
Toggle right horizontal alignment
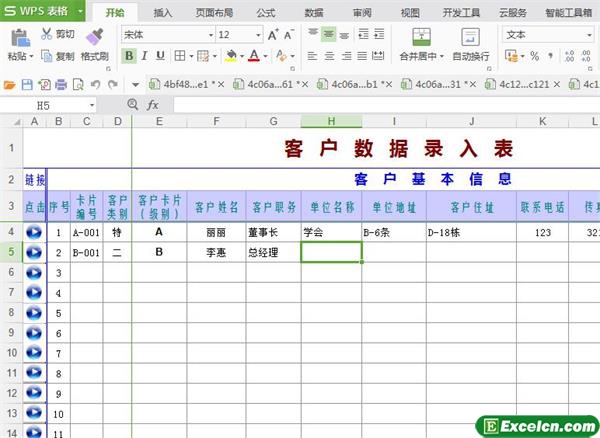[346, 56]
